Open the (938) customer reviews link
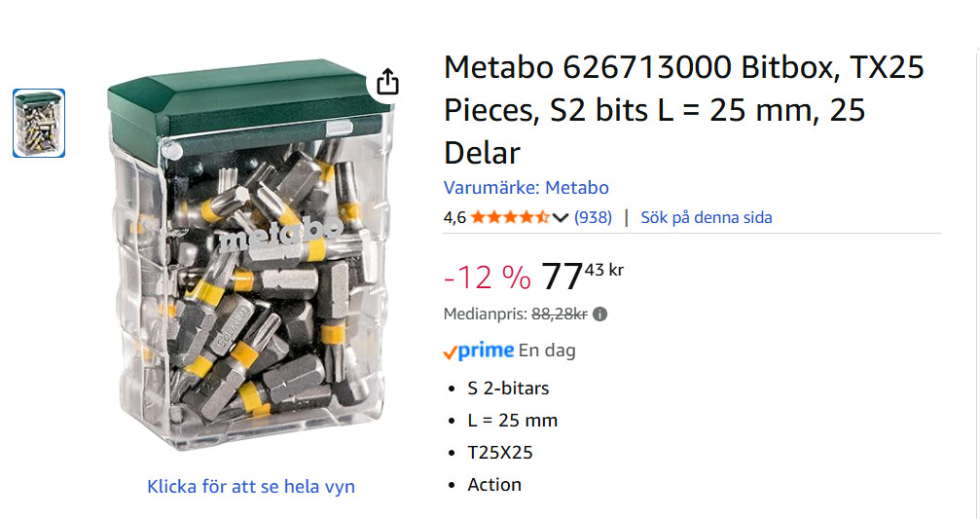This screenshot has width=980, height=519. coord(593,217)
